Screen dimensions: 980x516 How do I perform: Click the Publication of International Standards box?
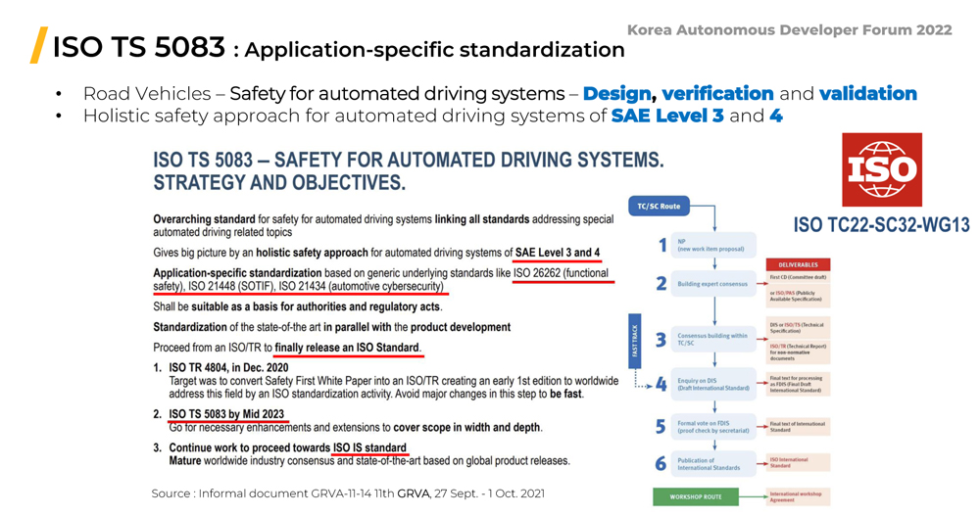tap(714, 464)
